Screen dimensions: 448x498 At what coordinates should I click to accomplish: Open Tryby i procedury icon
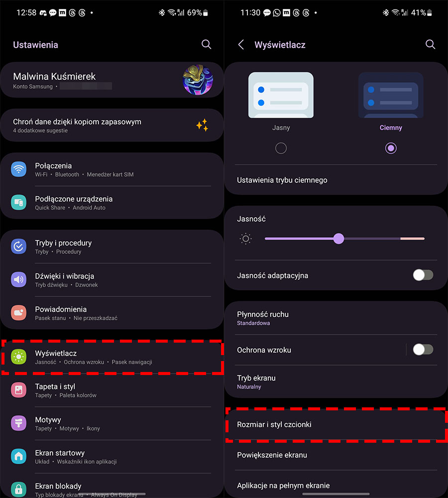(19, 247)
